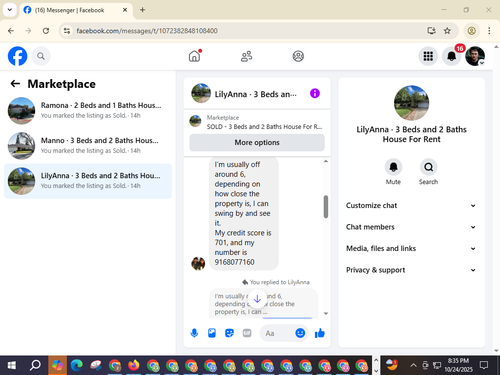The height and width of the screenshot is (375, 500).
Task: Open the Ramona 2 Beds conversation
Action: (x=88, y=111)
